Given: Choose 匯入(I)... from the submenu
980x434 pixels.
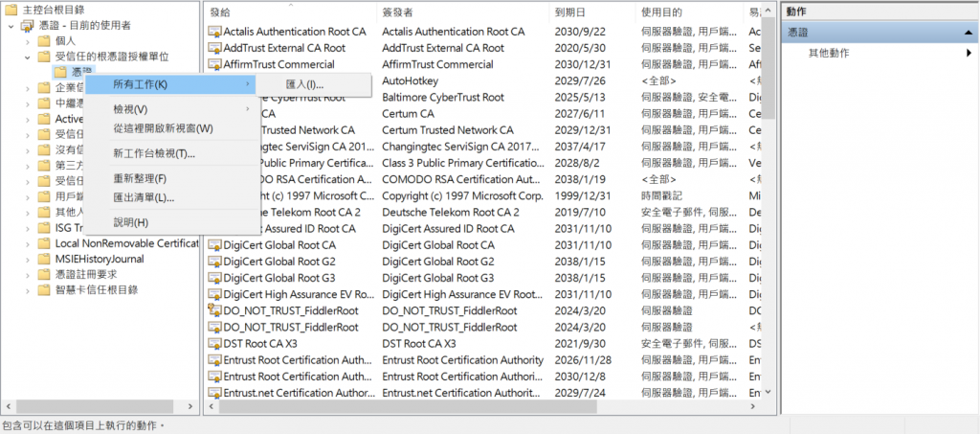Looking at the screenshot, I should point(314,84).
